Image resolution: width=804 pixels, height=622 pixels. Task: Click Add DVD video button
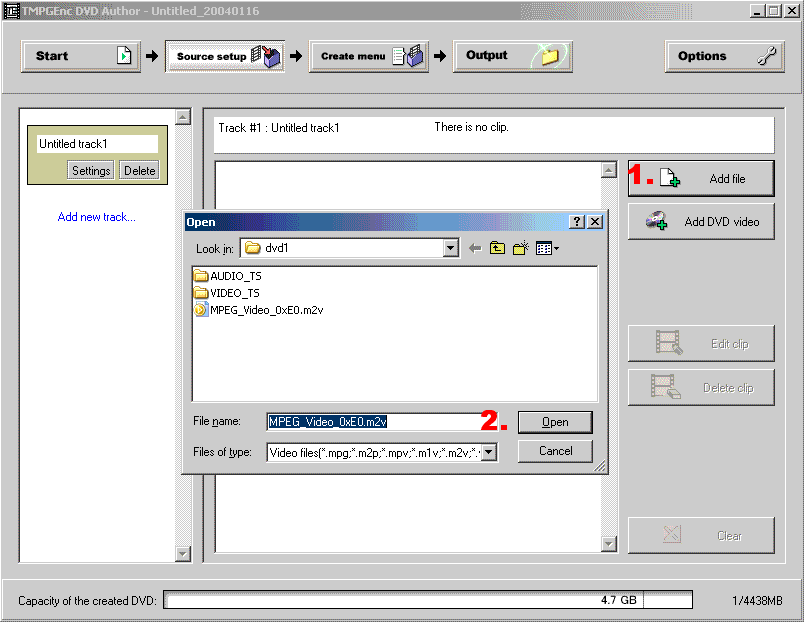(701, 222)
